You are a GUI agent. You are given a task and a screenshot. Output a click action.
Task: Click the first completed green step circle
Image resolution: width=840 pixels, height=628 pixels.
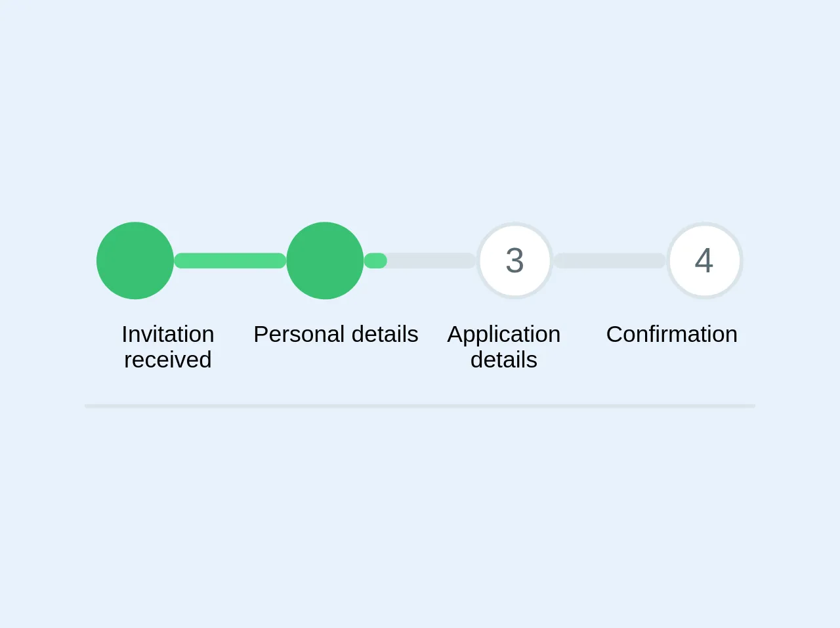pos(135,261)
